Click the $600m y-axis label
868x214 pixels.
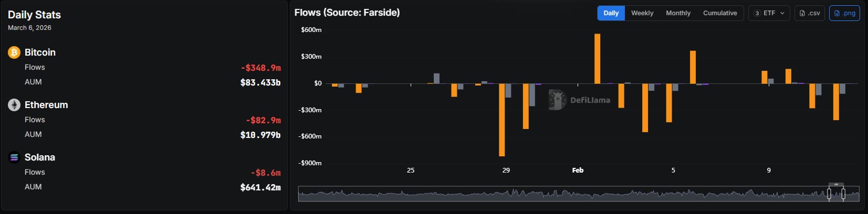coord(311,30)
